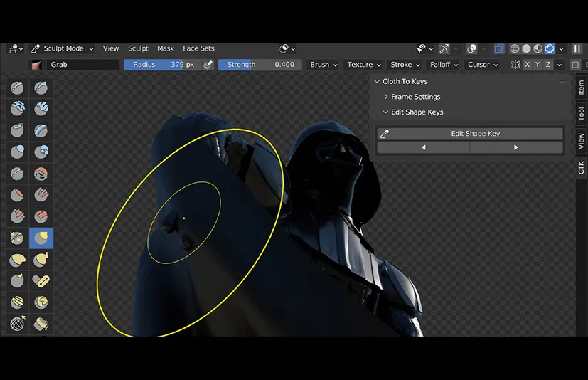
Task: Toggle X-Ray viewport mode
Action: [x=499, y=48]
